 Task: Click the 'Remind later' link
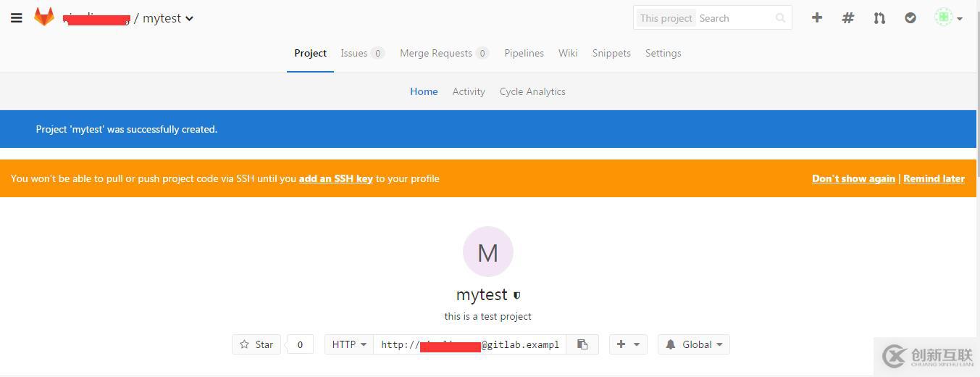934,178
